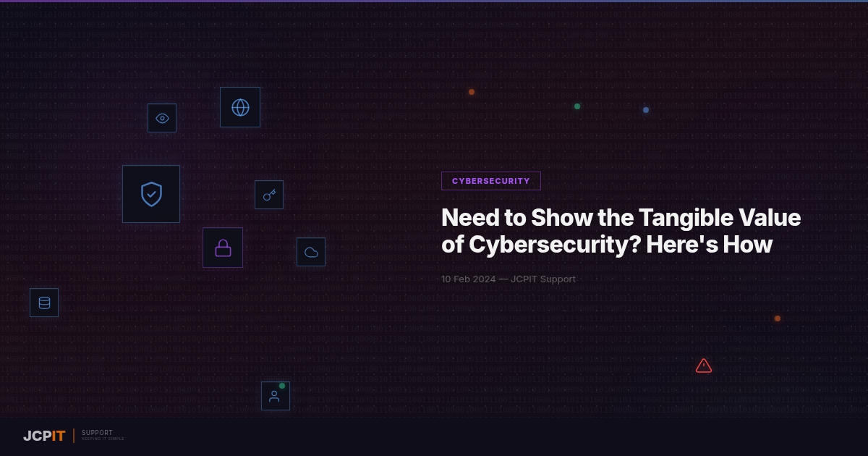Click the SUPPORT Keeping IT Simple tagline
Screen dimensions: 868x456
pos(103,435)
